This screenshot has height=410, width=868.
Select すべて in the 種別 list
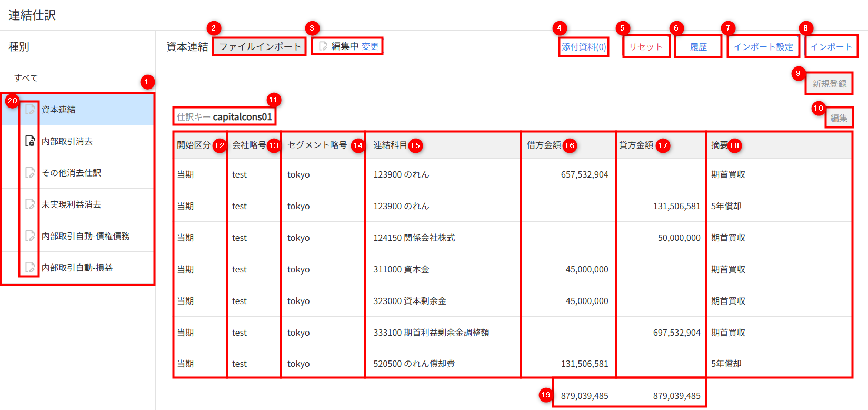tap(26, 78)
